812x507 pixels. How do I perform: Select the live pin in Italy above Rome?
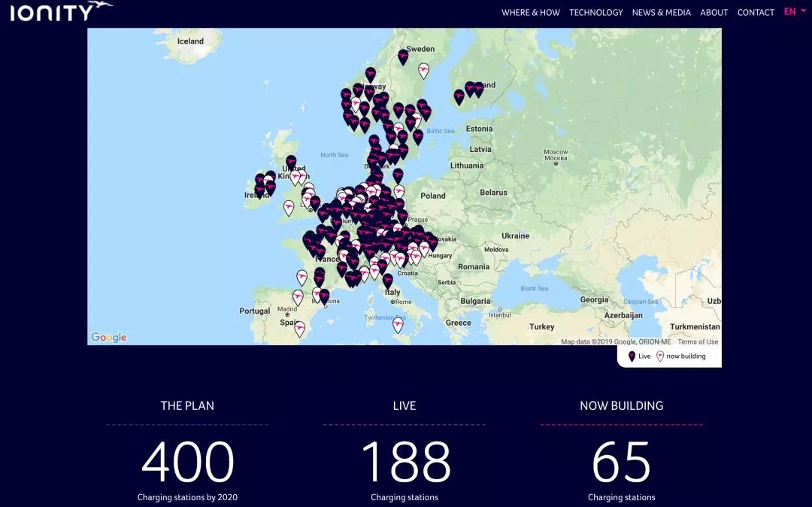tap(387, 281)
